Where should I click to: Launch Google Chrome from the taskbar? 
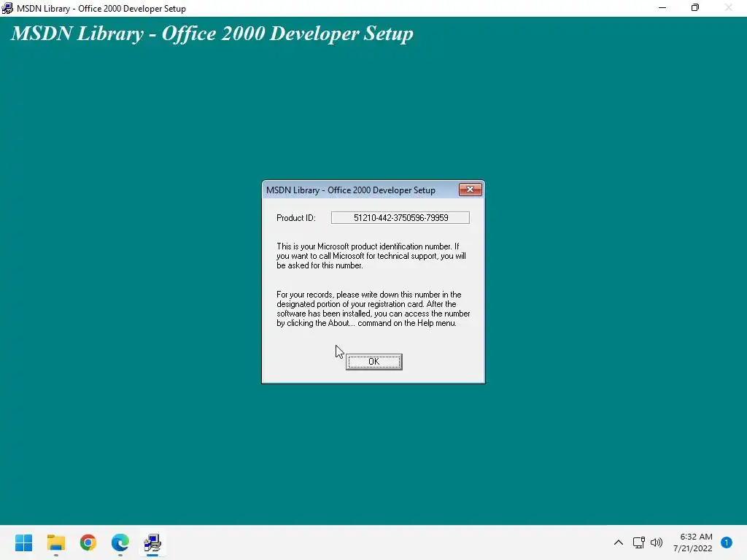pos(88,542)
